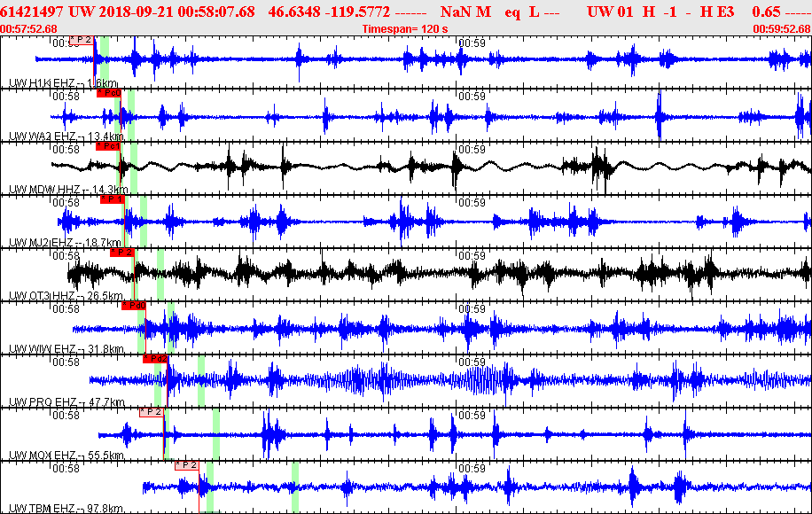Click the 00:59 time label on MDW trace
This screenshot has height=514, width=812.
click(x=472, y=150)
